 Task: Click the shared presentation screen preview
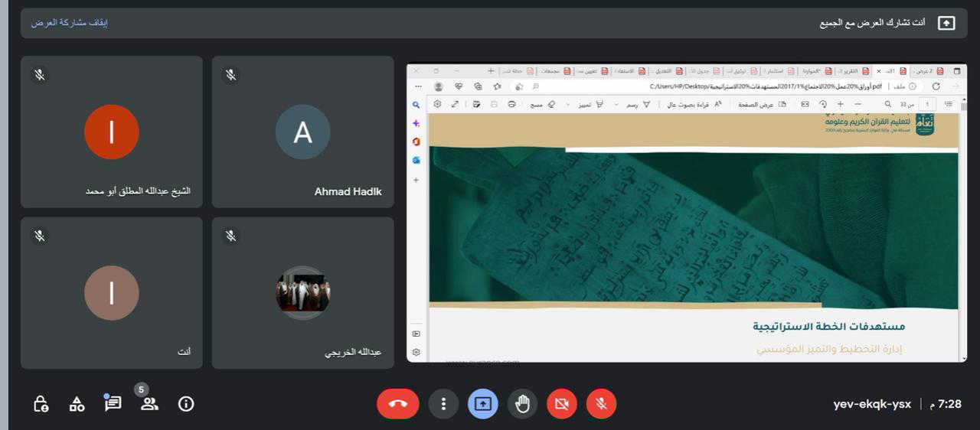click(687, 213)
